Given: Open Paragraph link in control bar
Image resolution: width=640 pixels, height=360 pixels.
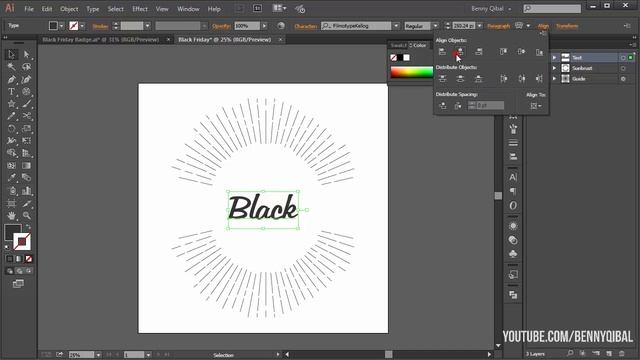Looking at the screenshot, I should [498, 26].
